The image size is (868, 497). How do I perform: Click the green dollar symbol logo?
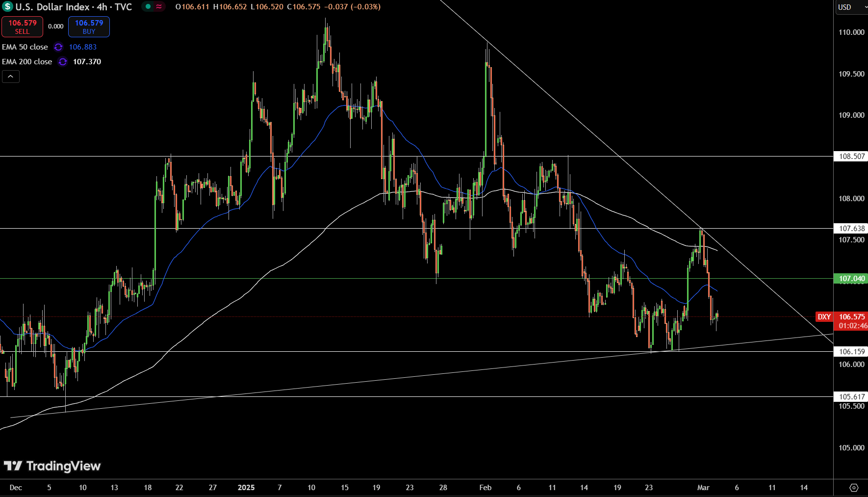[x=7, y=7]
